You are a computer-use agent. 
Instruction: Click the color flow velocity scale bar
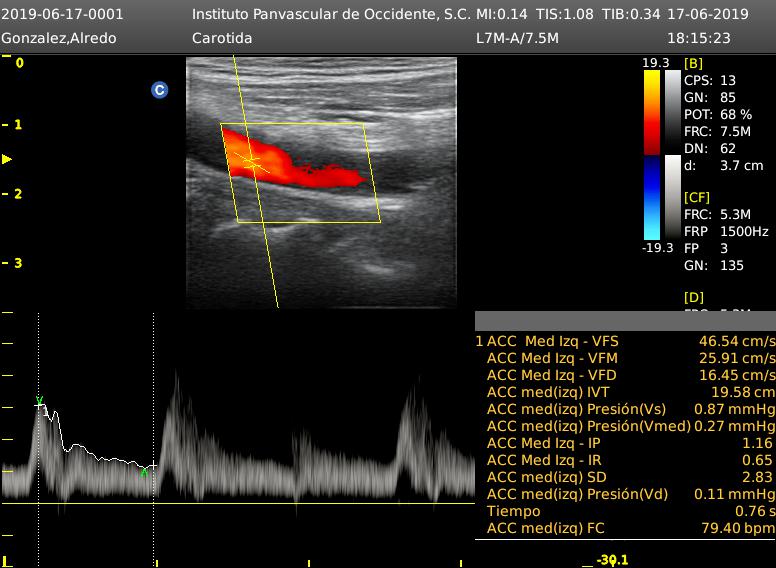tap(652, 155)
